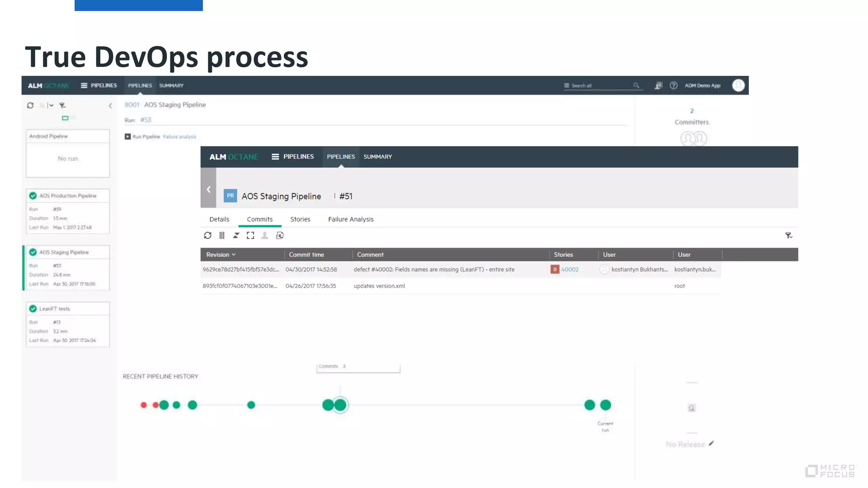Open the hamburger menu in background ALM Octane header
This screenshot has height=488, width=868.
[x=84, y=86]
